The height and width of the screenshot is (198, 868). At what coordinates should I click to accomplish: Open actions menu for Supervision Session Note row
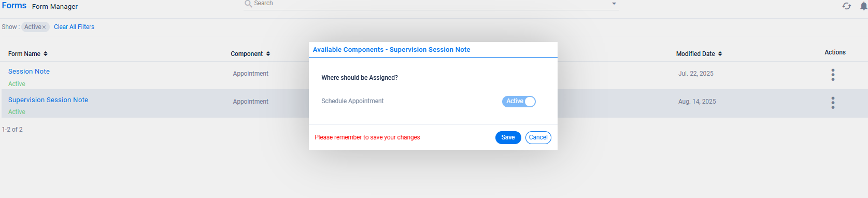(833, 103)
